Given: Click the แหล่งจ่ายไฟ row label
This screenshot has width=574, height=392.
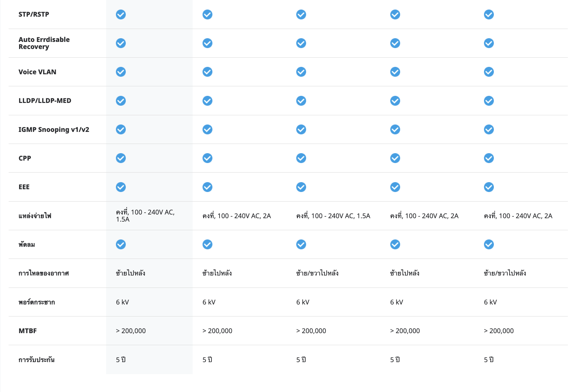Looking at the screenshot, I should tap(35, 216).
